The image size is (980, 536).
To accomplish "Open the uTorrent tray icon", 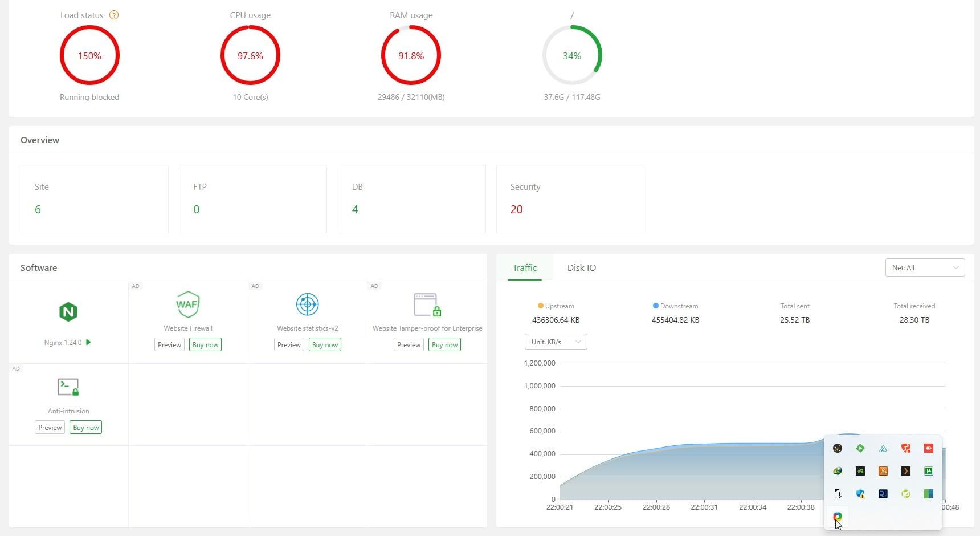I will 929,471.
